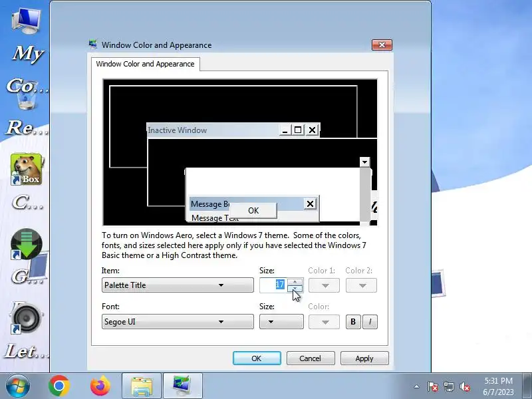The image size is (532, 399).
Task: Apply the appearance settings
Action: click(364, 358)
